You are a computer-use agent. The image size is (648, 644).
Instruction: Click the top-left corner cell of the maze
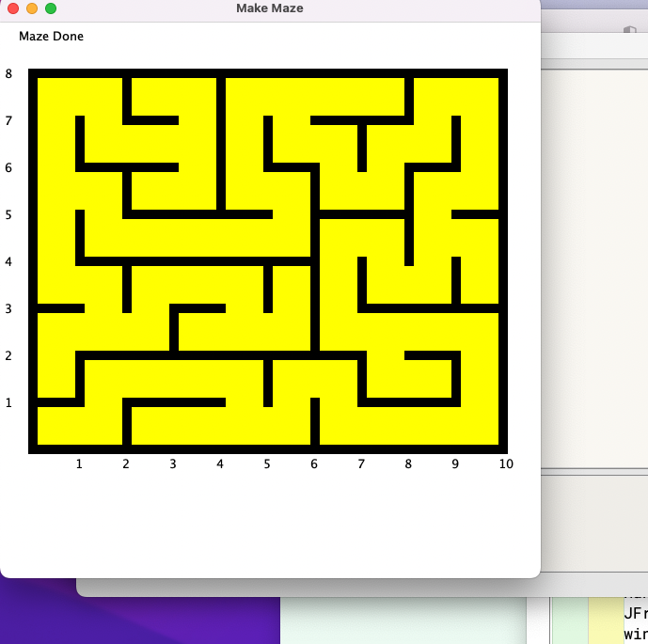[x=56, y=97]
